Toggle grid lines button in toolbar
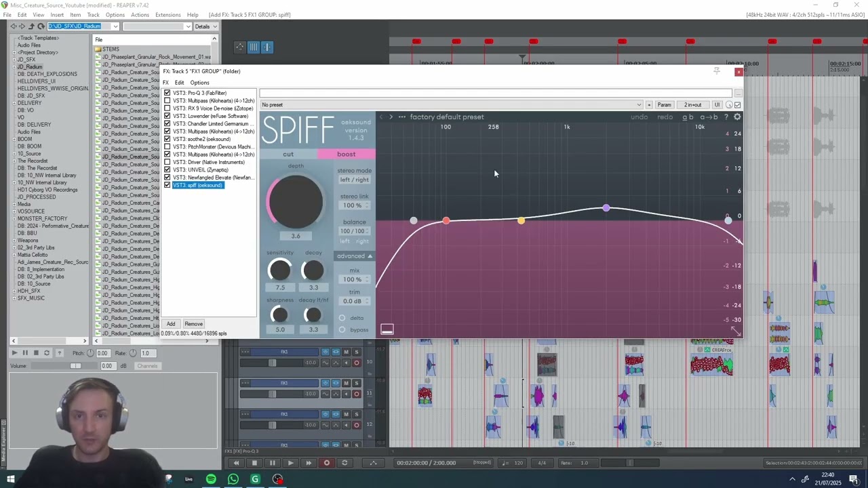 click(x=253, y=47)
